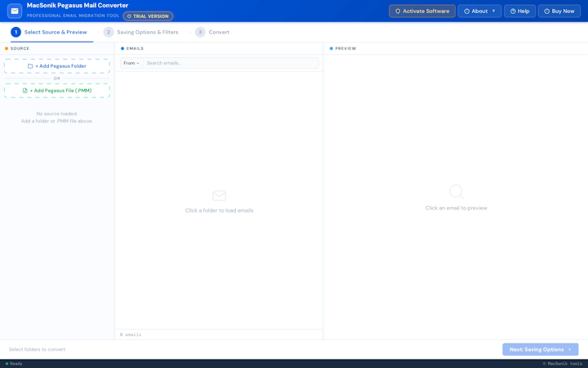588x368 pixels.
Task: Click the step 3 number circle
Action: (x=200, y=32)
